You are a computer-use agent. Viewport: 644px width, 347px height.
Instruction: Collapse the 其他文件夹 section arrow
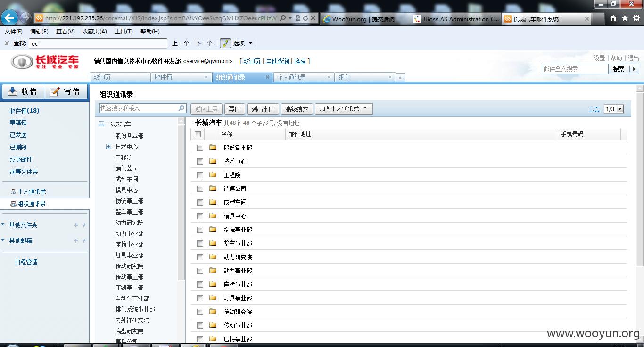click(3, 225)
